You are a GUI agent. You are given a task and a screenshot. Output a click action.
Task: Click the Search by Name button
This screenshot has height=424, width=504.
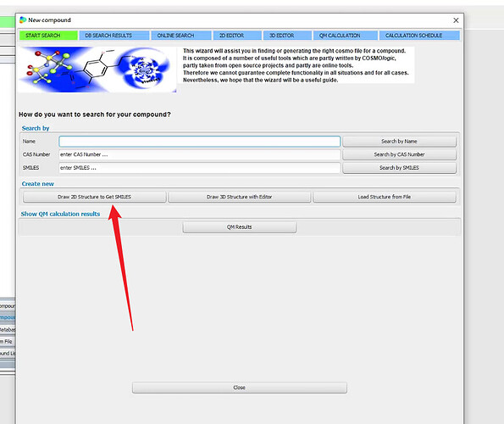(x=399, y=142)
